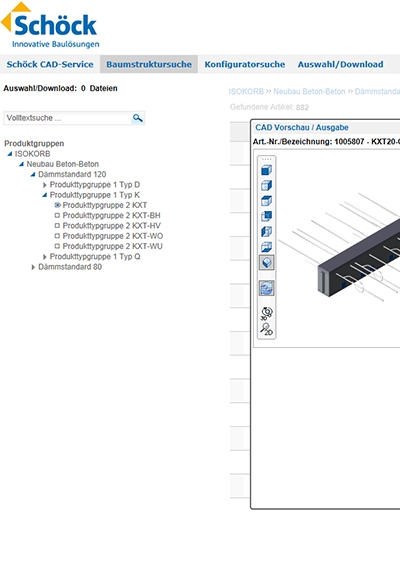Image resolution: width=400 pixels, height=566 pixels.
Task: Click the Neubau Beton-Beton breadcrumb link
Action: 309,92
